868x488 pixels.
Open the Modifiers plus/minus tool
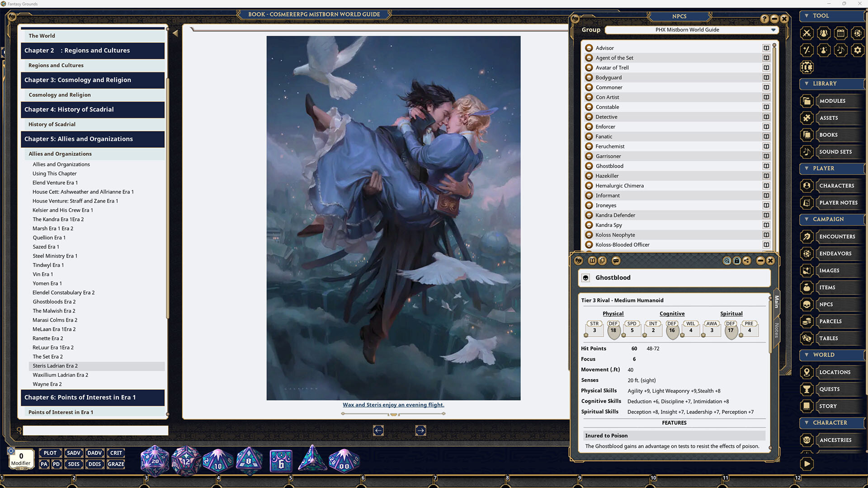click(807, 50)
